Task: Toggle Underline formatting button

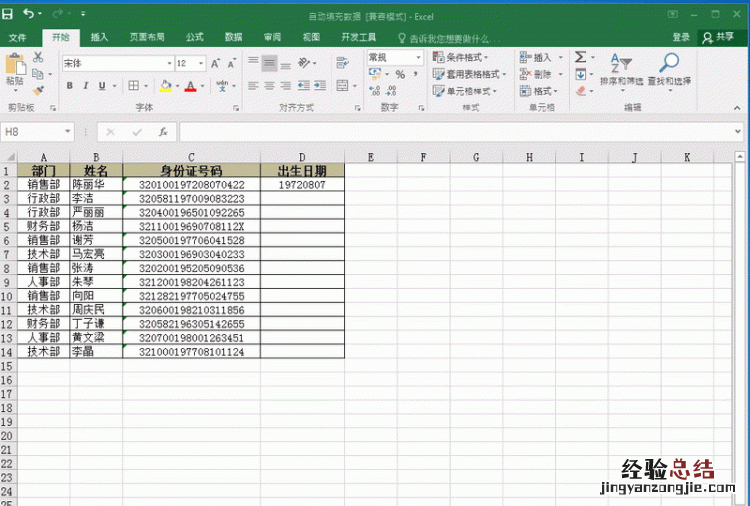Action: (x=103, y=86)
